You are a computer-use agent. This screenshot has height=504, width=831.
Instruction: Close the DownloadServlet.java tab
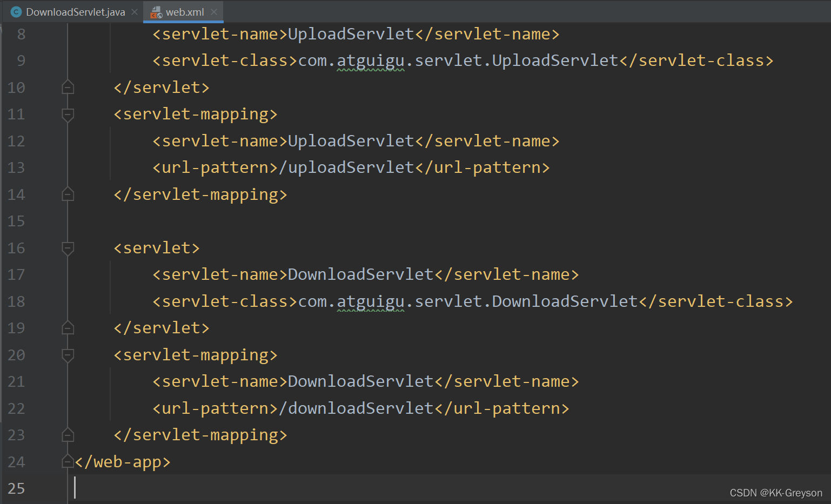click(x=135, y=12)
